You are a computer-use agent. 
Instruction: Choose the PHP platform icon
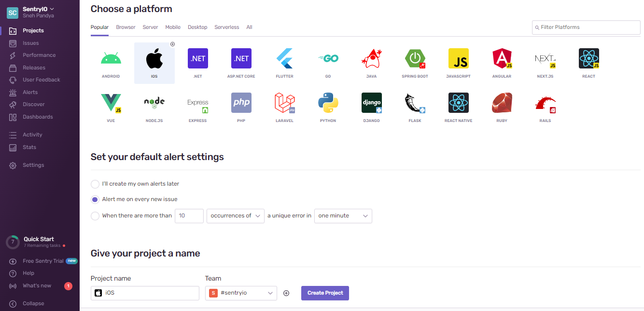click(241, 103)
